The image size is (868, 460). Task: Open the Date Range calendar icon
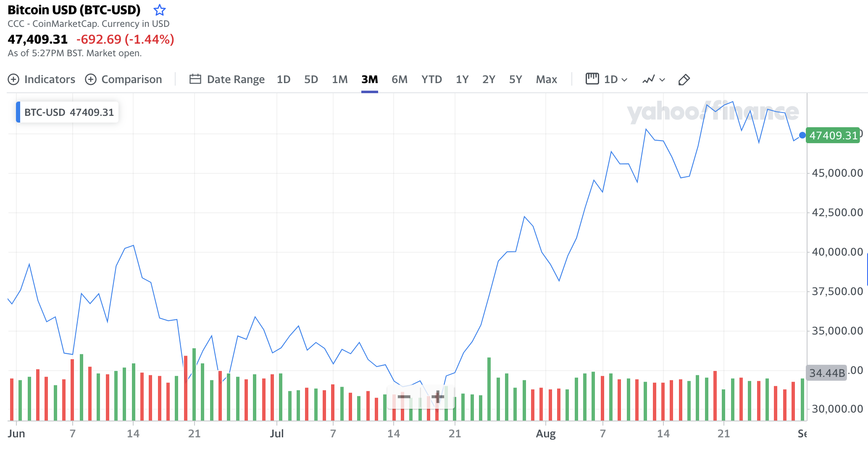[195, 79]
